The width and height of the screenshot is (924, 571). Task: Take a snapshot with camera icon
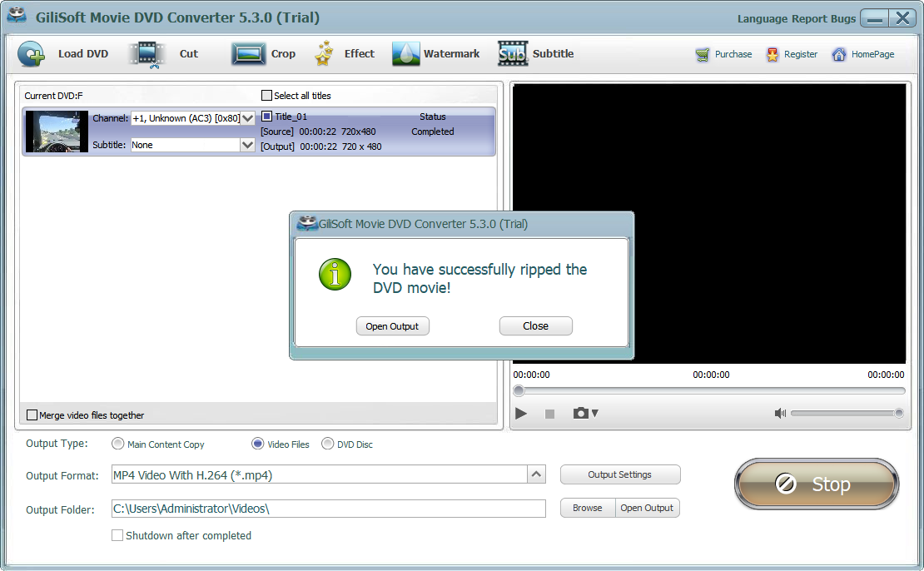[581, 413]
